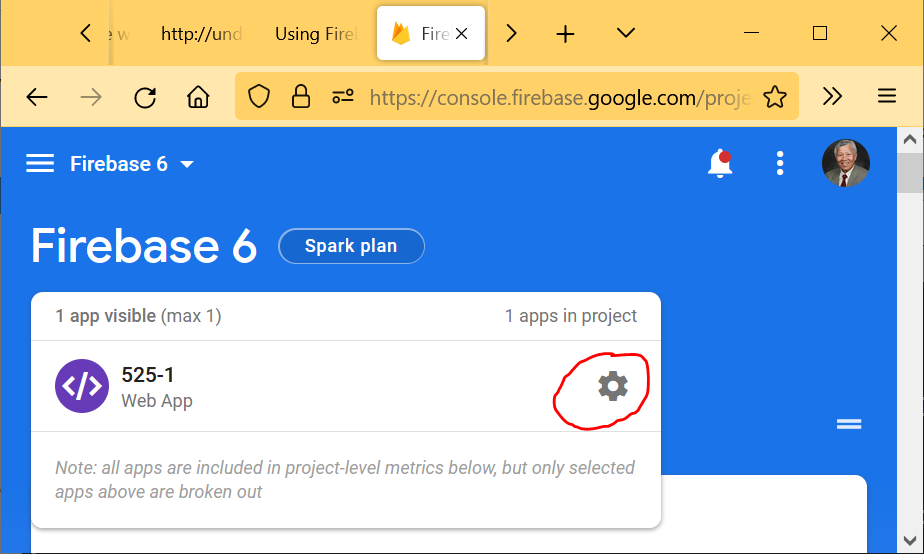Screen dimensions: 924x554
Task: Open the three-dot overflow menu in header
Action: [780, 164]
